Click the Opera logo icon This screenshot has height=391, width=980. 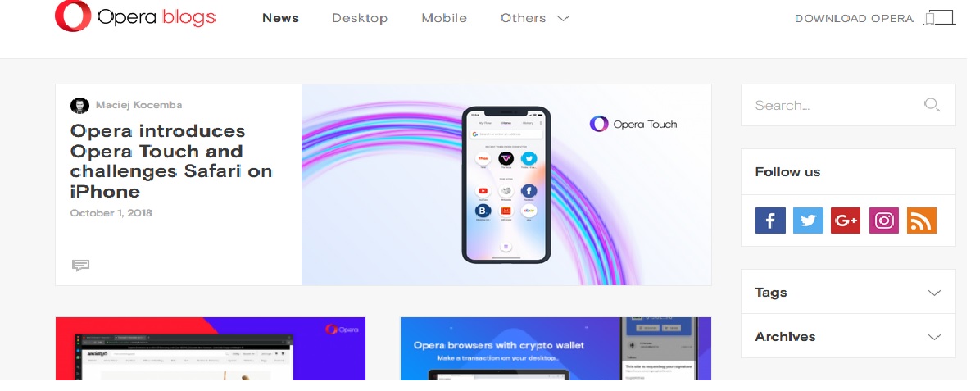(72, 17)
